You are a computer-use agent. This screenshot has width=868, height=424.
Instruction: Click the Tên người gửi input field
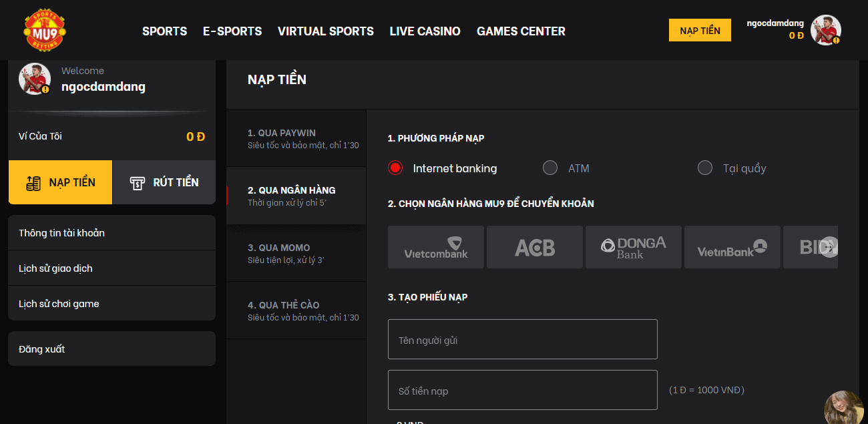(522, 339)
